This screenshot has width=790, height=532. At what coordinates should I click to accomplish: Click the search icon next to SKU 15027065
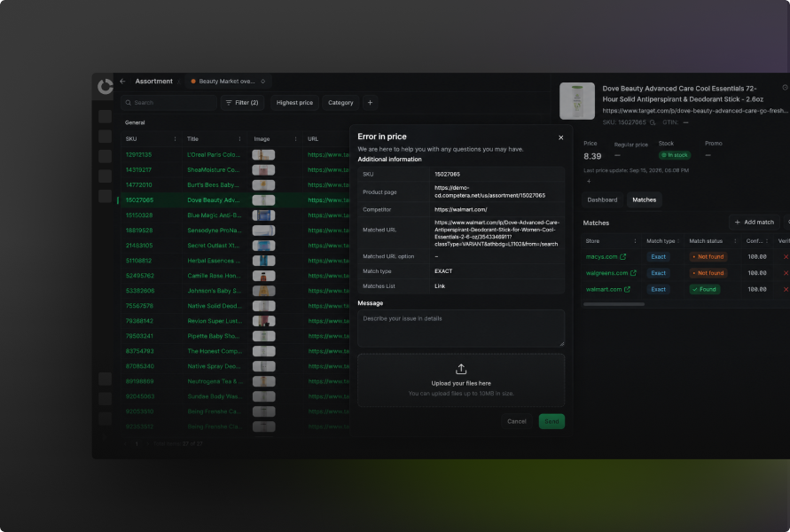[653, 122]
